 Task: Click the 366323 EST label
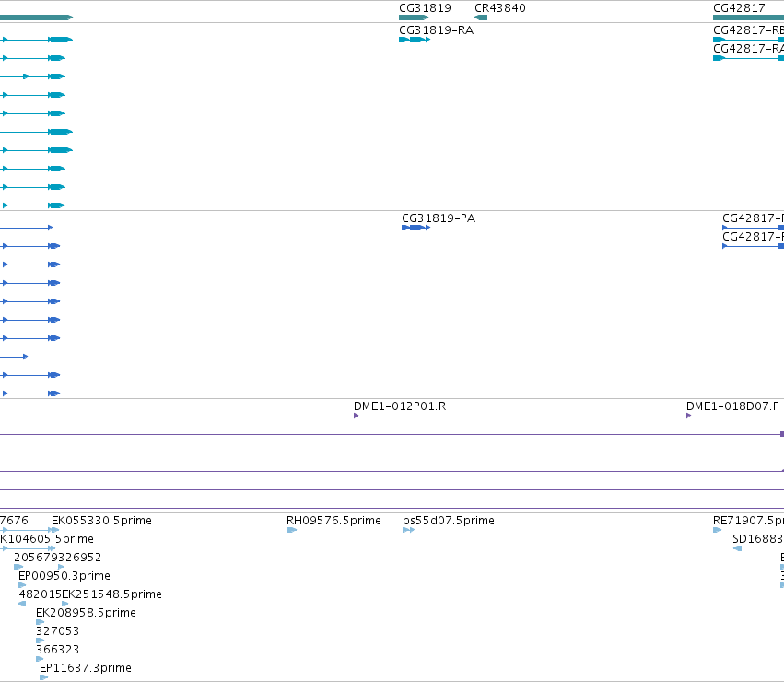57,650
